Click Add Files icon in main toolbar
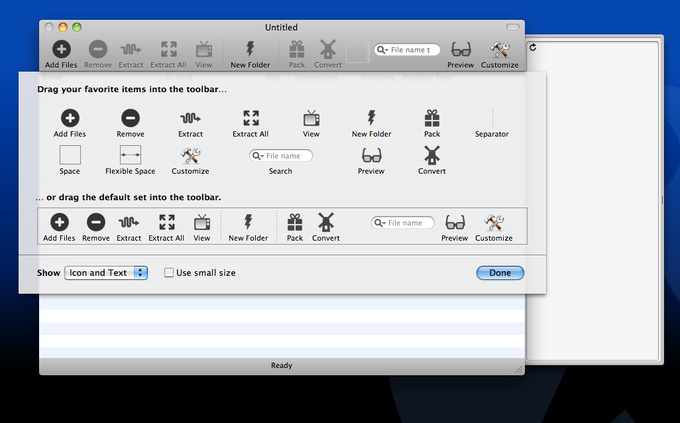The image size is (680, 423). pyautogui.click(x=61, y=49)
